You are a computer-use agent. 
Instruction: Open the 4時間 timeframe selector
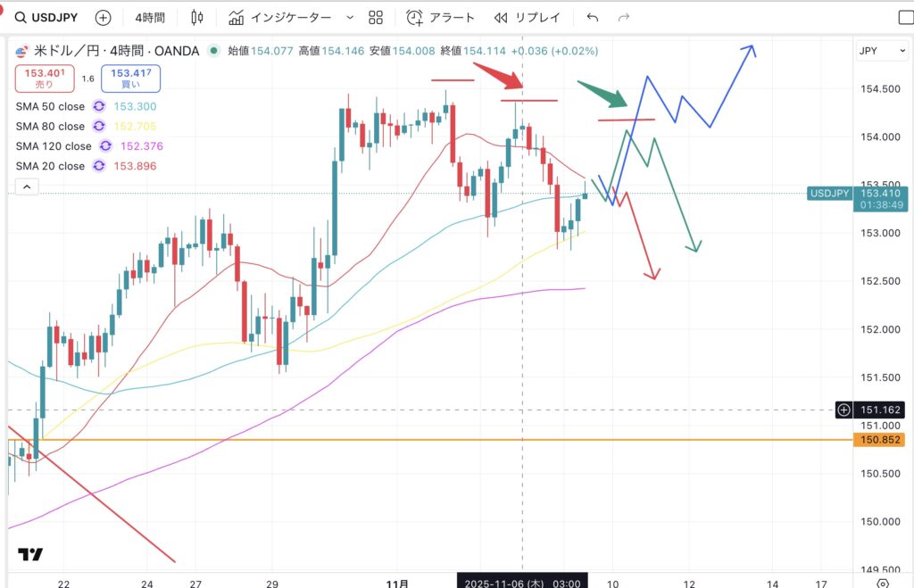[150, 18]
